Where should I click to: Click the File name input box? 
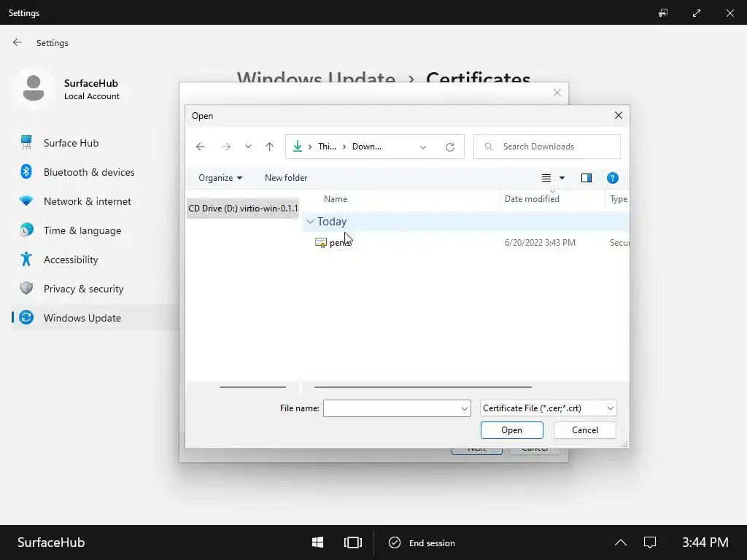click(x=391, y=408)
